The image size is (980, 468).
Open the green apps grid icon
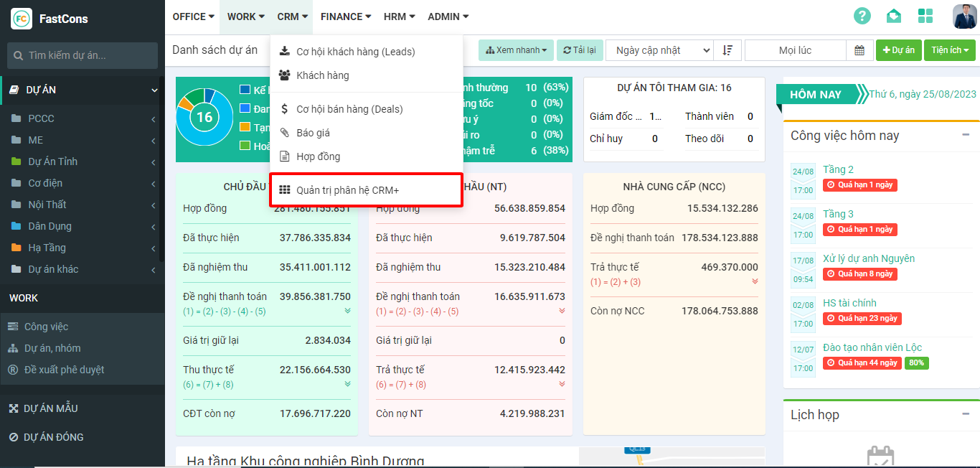[925, 16]
